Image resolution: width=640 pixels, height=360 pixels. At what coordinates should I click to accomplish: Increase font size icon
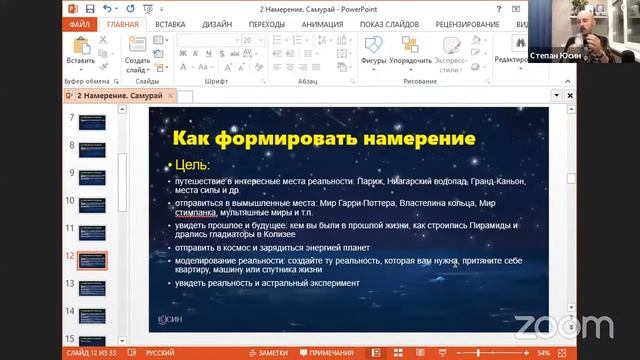(228, 67)
